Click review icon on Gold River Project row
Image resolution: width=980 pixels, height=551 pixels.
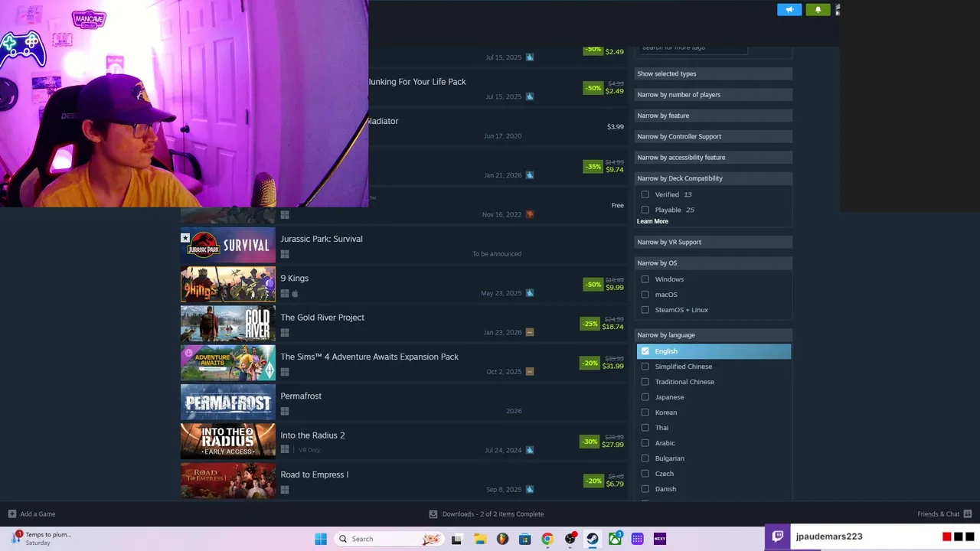click(530, 332)
